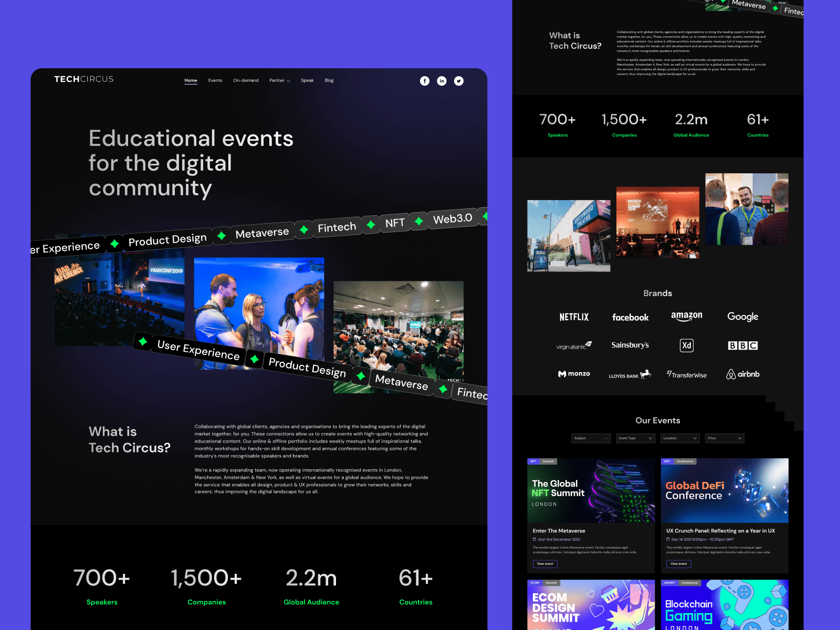
Task: Click the TransferWise brand logo
Action: [687, 374]
